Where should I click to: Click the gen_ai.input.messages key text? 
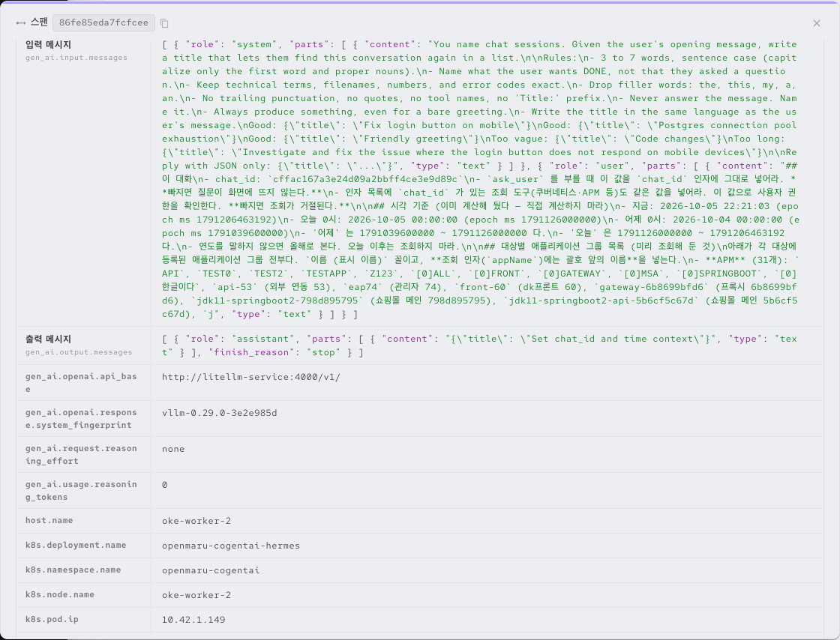pyautogui.click(x=76, y=58)
